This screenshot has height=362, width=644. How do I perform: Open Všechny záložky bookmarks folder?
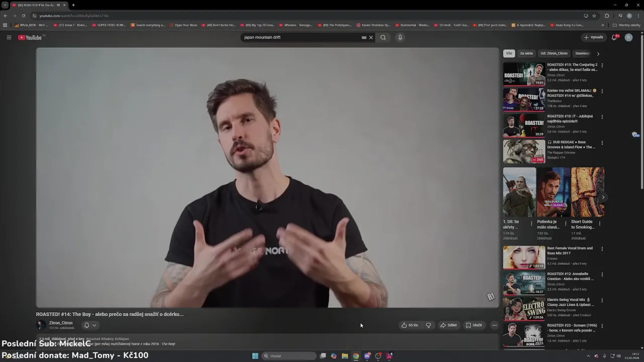pyautogui.click(x=627, y=25)
